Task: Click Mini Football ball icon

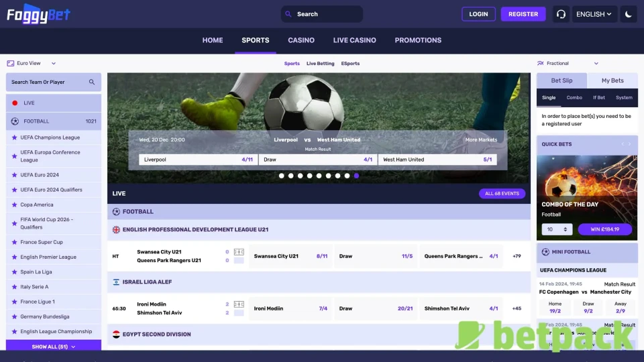Action: tap(545, 251)
